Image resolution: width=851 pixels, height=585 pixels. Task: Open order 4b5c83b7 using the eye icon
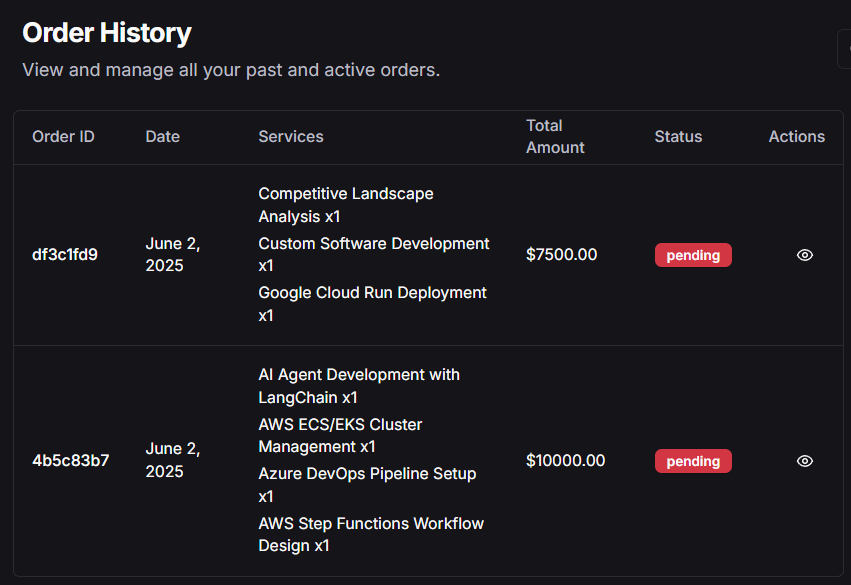[x=804, y=461]
